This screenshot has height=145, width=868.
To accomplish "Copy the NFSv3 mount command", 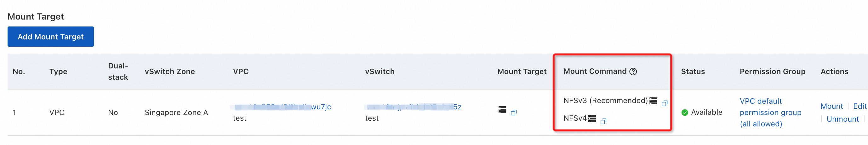I will (664, 103).
